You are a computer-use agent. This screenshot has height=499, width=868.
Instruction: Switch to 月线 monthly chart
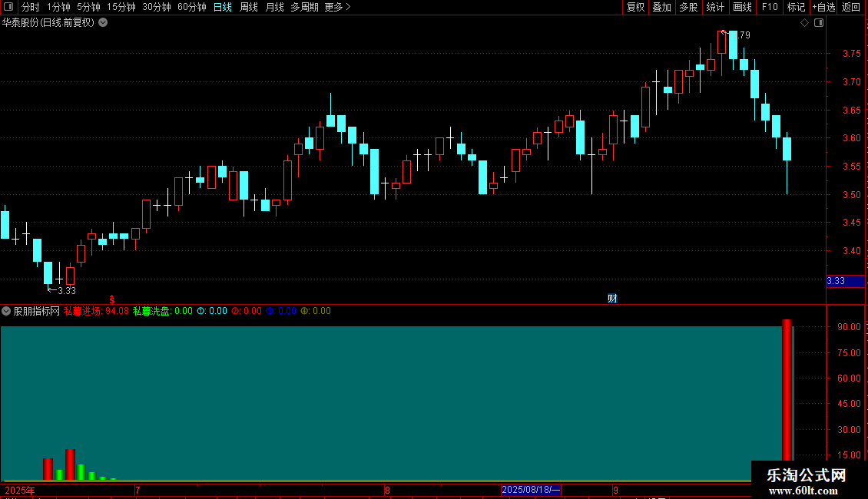coord(274,7)
